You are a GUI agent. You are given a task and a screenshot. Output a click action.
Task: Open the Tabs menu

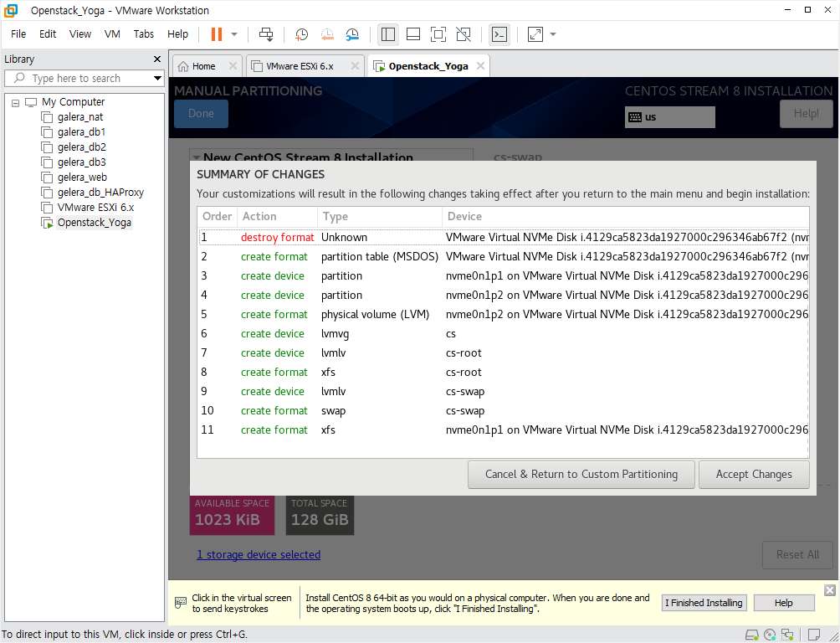tap(144, 33)
